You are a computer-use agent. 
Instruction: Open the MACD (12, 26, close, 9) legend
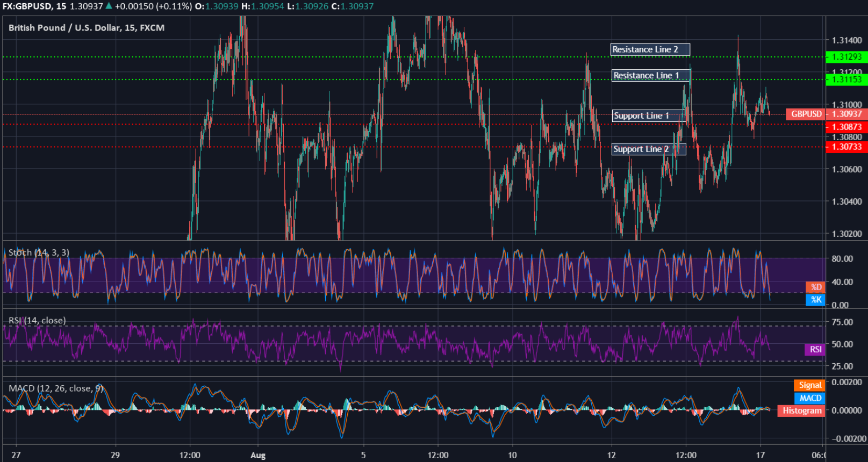click(55, 388)
